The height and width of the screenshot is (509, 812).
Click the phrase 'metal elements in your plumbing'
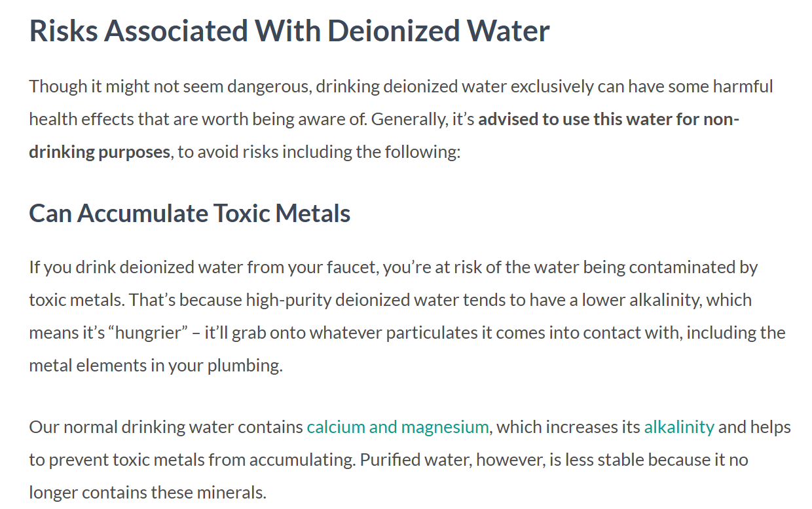155,366
